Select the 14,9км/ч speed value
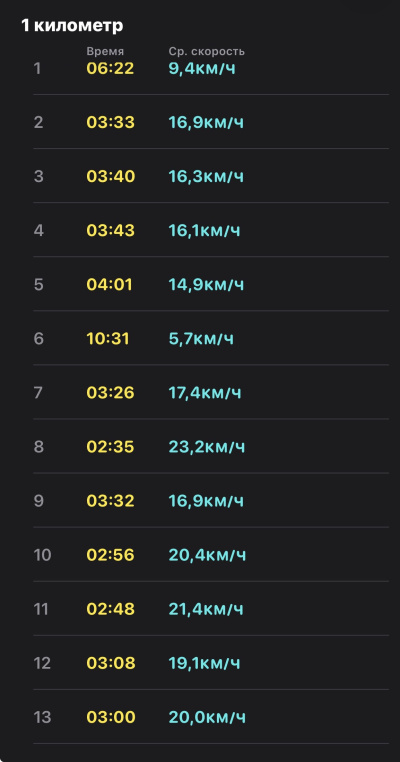The height and width of the screenshot is (762, 400). 206,284
